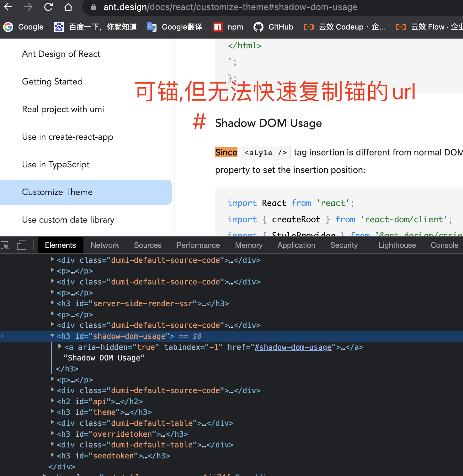This screenshot has width=463, height=476.
Task: Open the Google翻译 bookmark
Action: (174, 27)
